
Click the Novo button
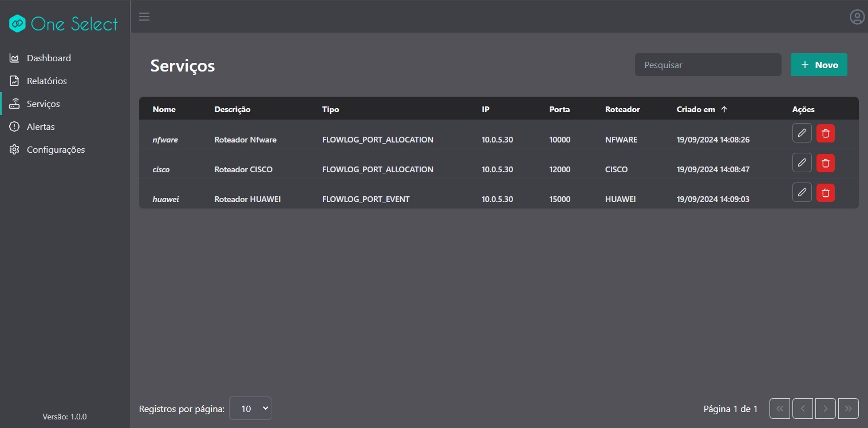tap(819, 65)
